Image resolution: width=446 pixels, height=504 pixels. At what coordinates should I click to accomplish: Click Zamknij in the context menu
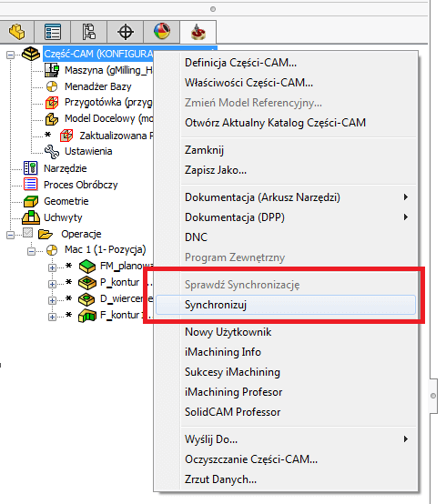point(286,150)
